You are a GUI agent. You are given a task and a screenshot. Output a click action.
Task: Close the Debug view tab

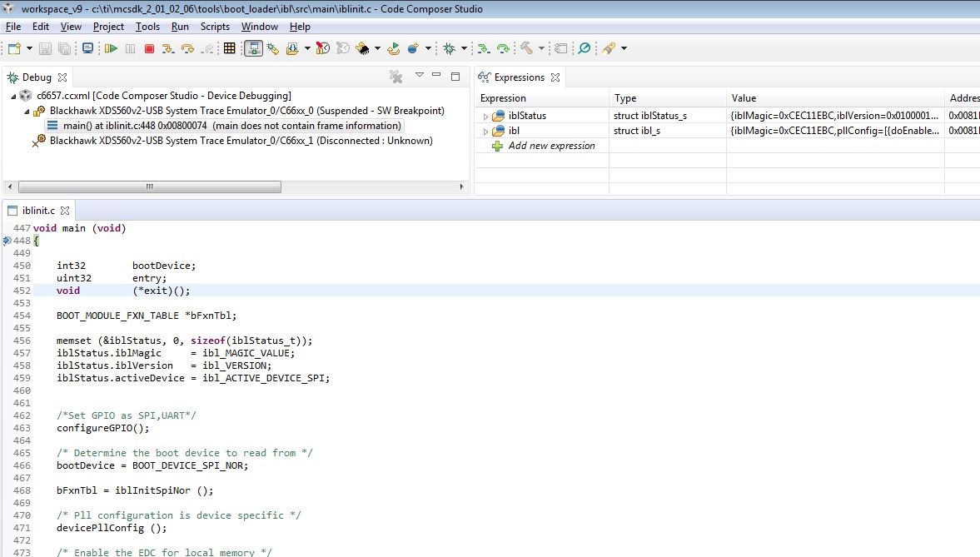(62, 77)
